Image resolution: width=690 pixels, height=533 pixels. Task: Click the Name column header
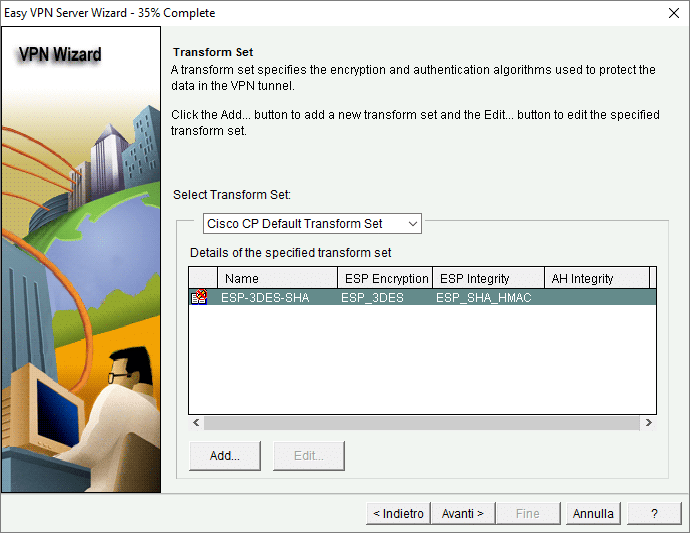tap(278, 278)
